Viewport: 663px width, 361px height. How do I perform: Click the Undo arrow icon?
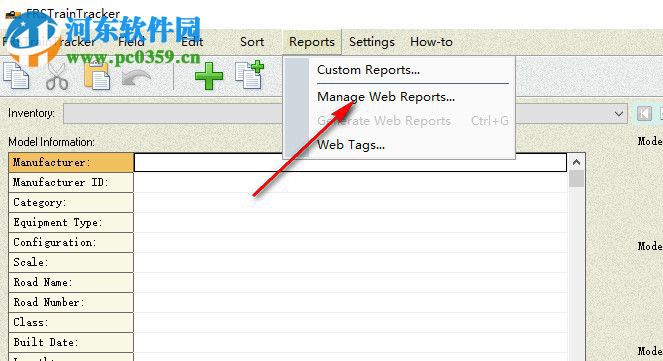click(136, 77)
